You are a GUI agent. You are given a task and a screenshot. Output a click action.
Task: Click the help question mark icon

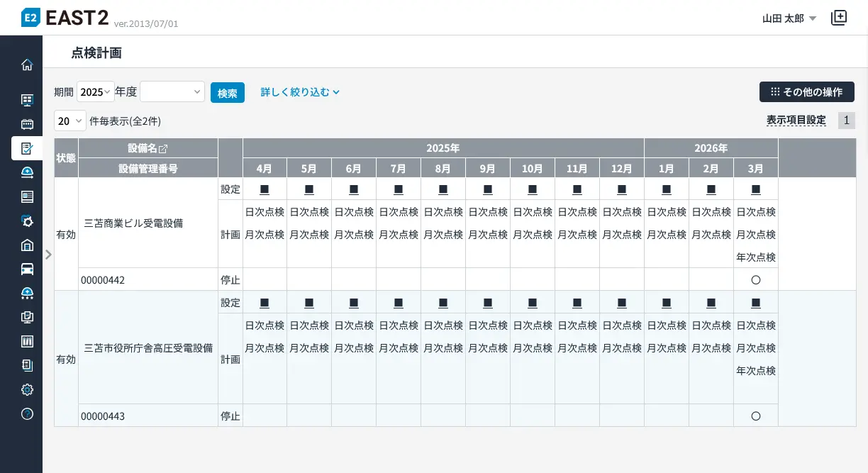coord(27,413)
